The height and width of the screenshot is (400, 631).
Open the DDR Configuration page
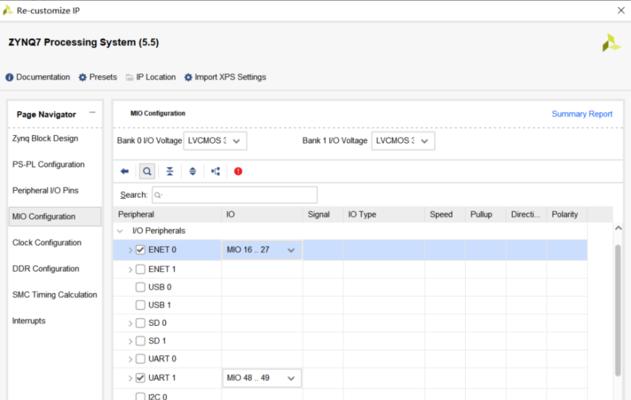point(45,269)
